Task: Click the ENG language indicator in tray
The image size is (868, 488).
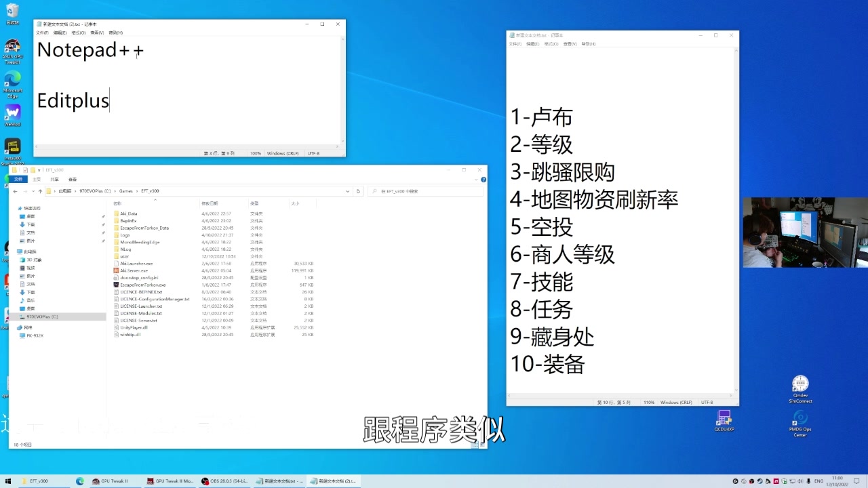Action: [819, 481]
